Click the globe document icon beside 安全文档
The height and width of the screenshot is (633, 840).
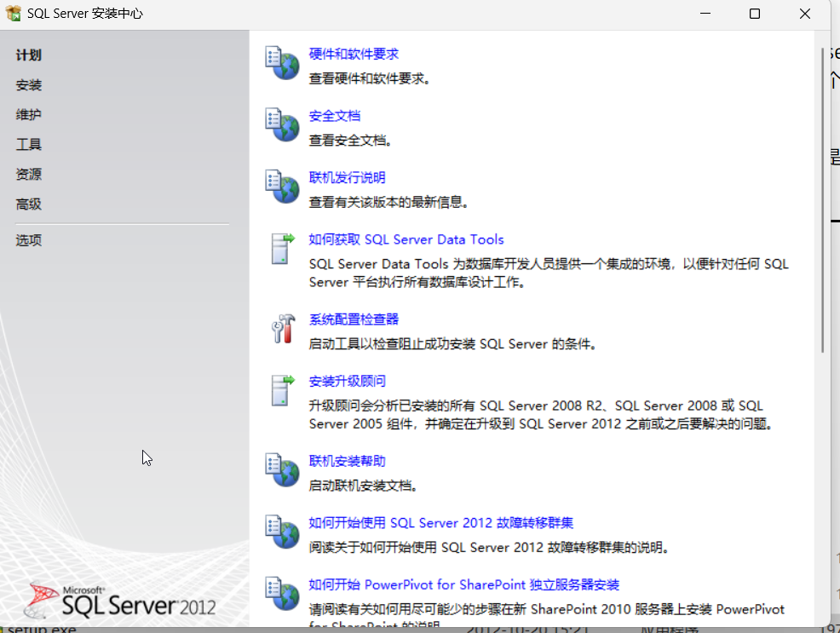282,124
